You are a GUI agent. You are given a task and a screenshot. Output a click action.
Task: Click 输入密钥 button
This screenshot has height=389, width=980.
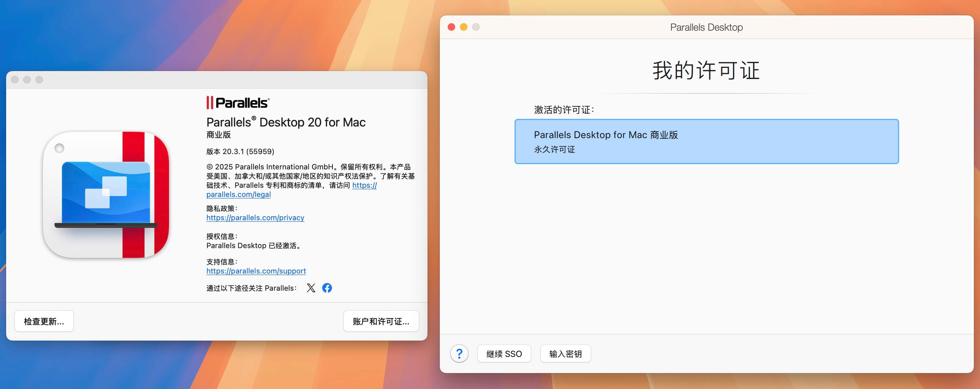pyautogui.click(x=565, y=354)
